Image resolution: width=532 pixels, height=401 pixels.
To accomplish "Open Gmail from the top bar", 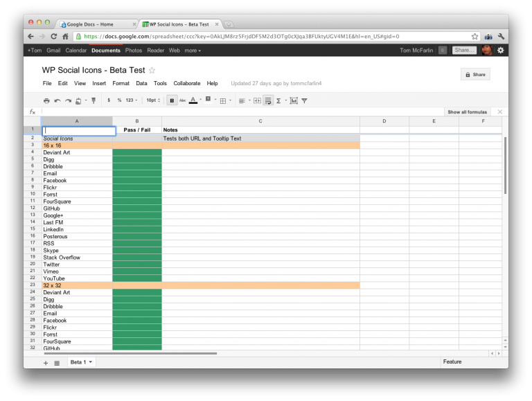I will 53,51.
